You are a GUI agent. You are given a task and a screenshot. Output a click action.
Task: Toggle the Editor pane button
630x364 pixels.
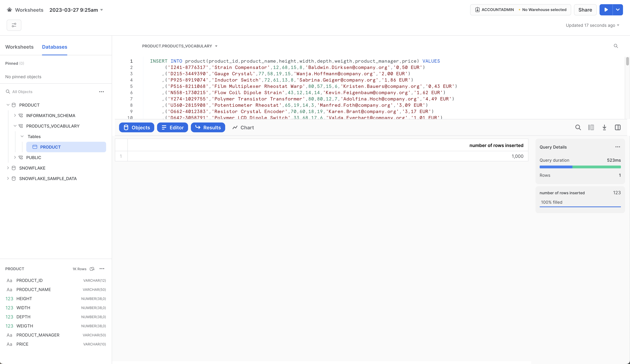pyautogui.click(x=172, y=128)
